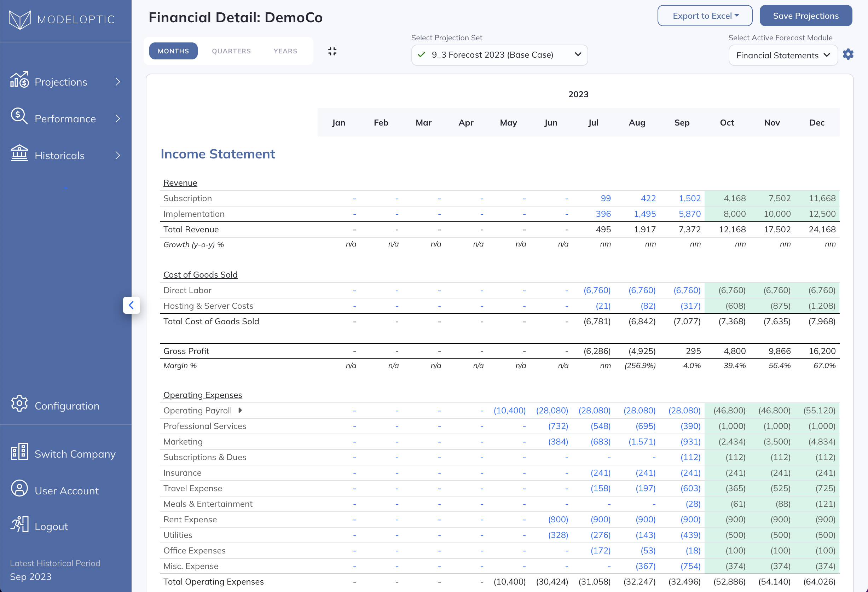
Task: Click the Historicals bank building icon
Action: pyautogui.click(x=19, y=153)
